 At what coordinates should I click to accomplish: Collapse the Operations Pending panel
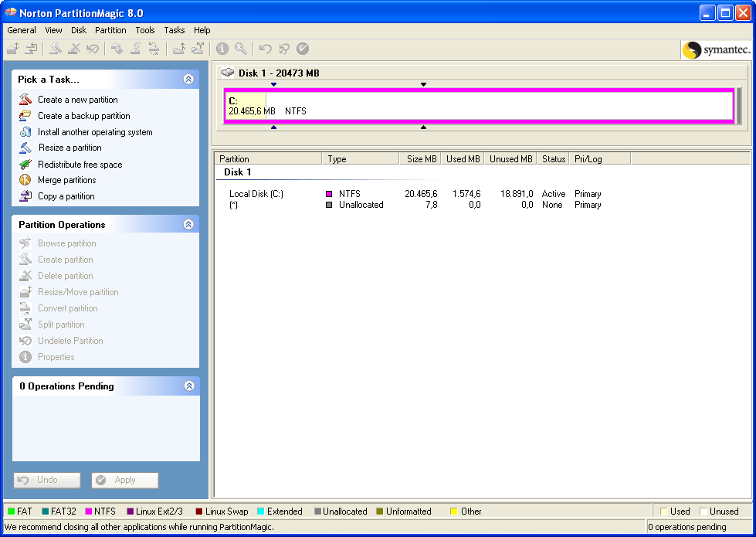point(188,386)
